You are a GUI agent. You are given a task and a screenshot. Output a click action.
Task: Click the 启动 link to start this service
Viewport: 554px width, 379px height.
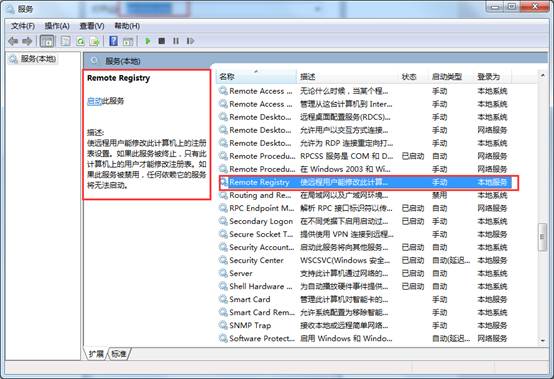(x=94, y=101)
